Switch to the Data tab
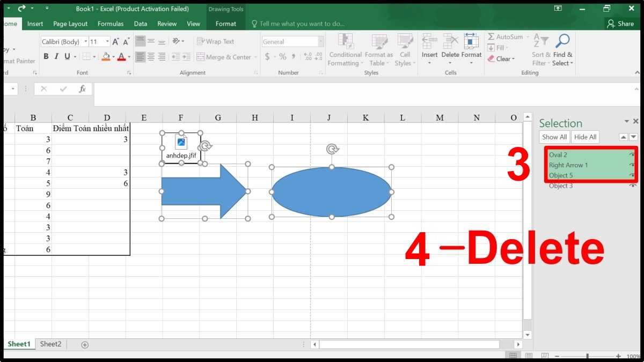The image size is (644, 362). pyautogui.click(x=141, y=24)
